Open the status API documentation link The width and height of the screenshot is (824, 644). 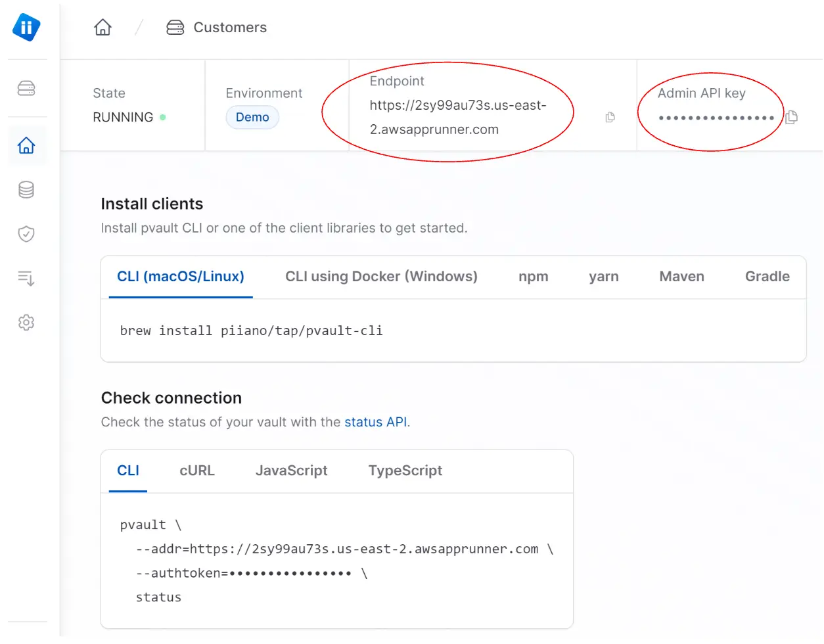(375, 422)
